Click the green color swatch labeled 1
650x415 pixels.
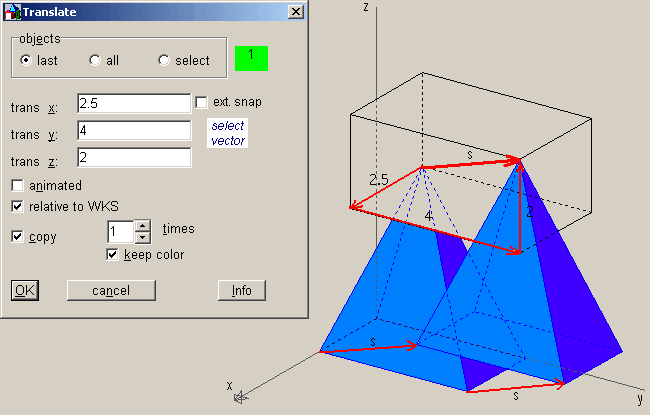[251, 58]
